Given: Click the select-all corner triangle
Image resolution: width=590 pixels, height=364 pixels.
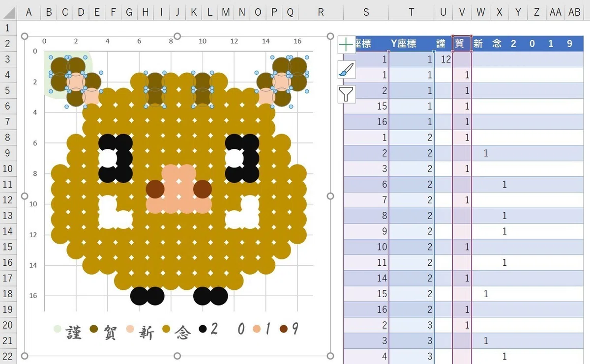Looking at the screenshot, I should (x=8, y=12).
